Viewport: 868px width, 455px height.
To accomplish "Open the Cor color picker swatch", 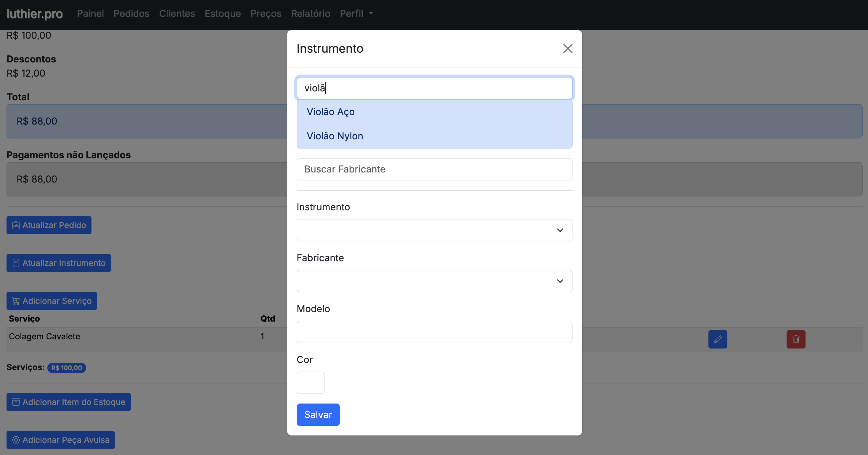I will 310,383.
